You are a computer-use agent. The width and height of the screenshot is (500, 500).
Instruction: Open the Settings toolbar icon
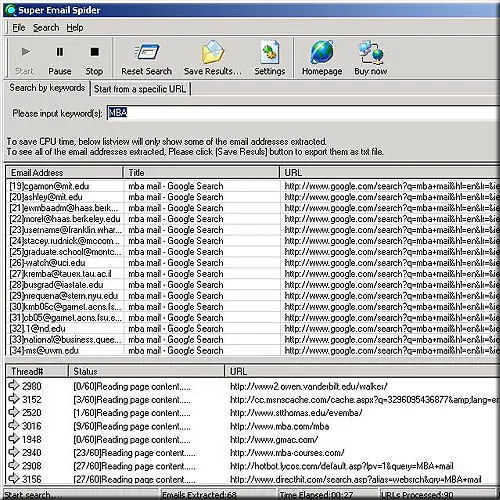(270, 52)
